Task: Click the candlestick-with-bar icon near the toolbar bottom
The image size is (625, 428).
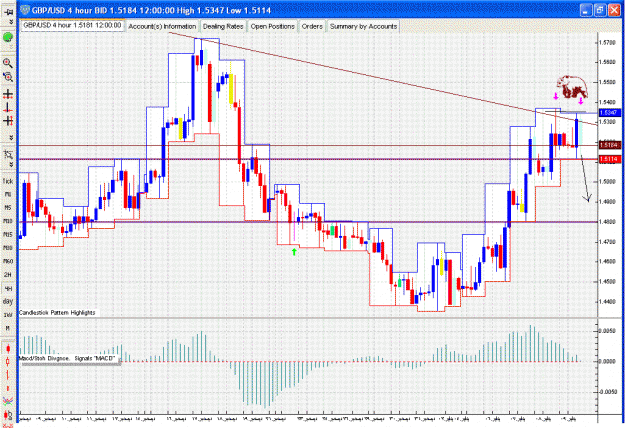Action: [x=8, y=415]
